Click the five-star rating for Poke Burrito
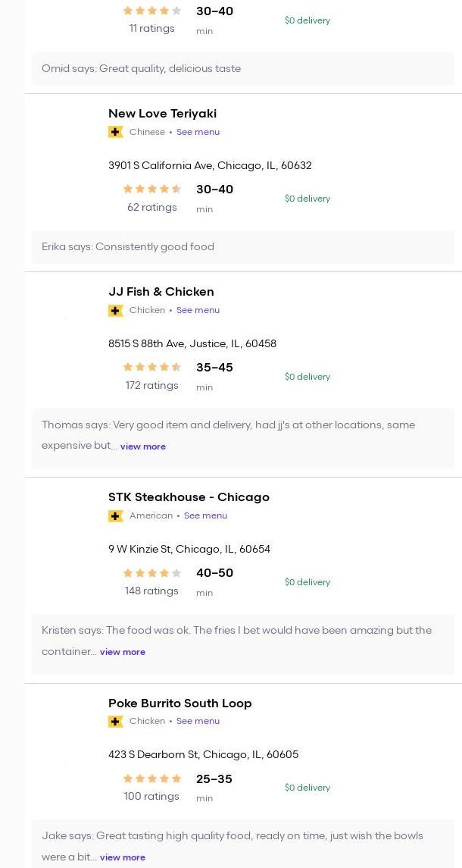 point(152,779)
